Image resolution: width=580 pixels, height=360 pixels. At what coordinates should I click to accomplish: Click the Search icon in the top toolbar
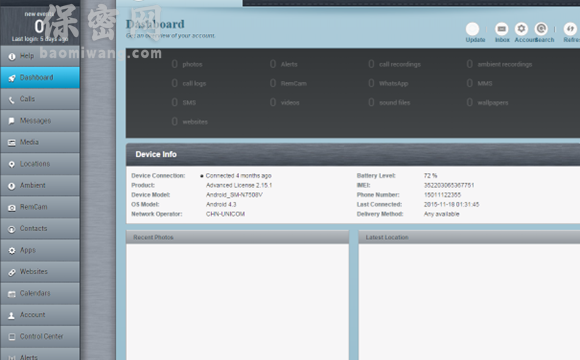[x=541, y=29]
